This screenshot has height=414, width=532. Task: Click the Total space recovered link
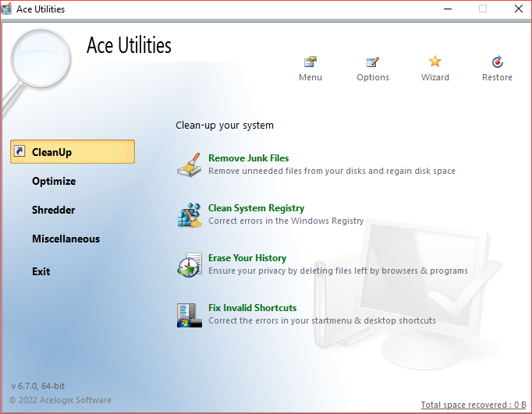473,405
